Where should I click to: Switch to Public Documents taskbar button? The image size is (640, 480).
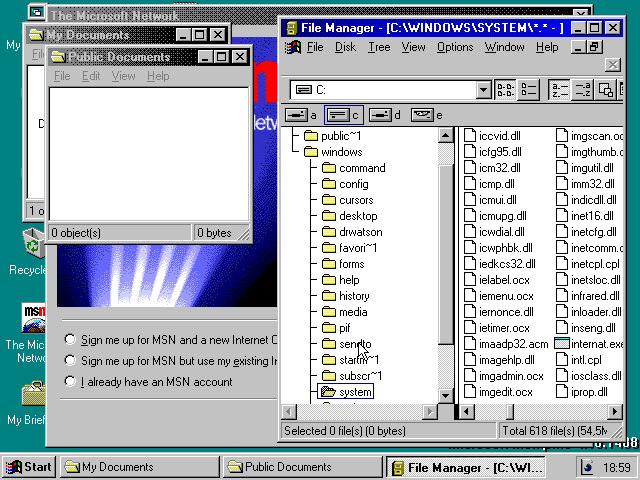[302, 467]
